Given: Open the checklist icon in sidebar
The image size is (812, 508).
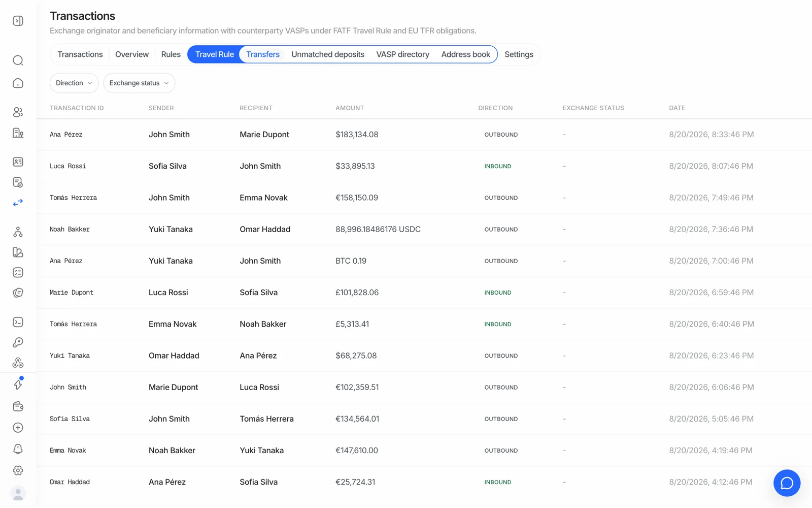Looking at the screenshot, I should coord(18,273).
